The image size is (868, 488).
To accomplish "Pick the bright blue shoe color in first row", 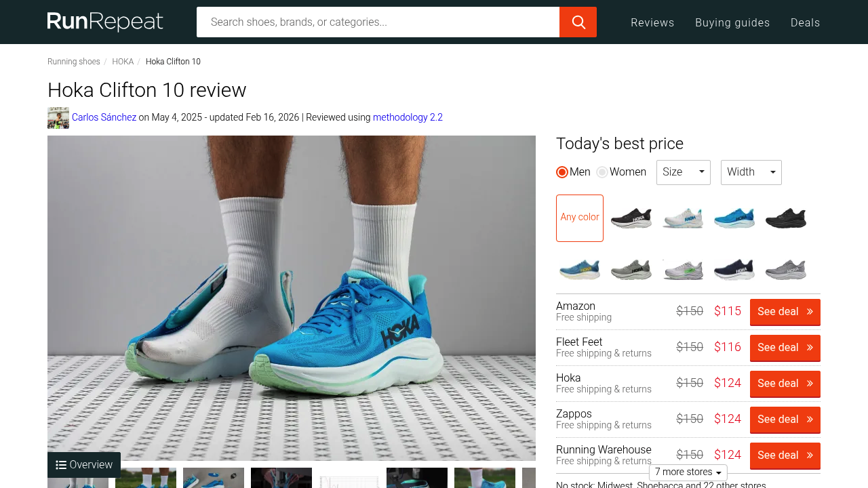I will tap(734, 218).
